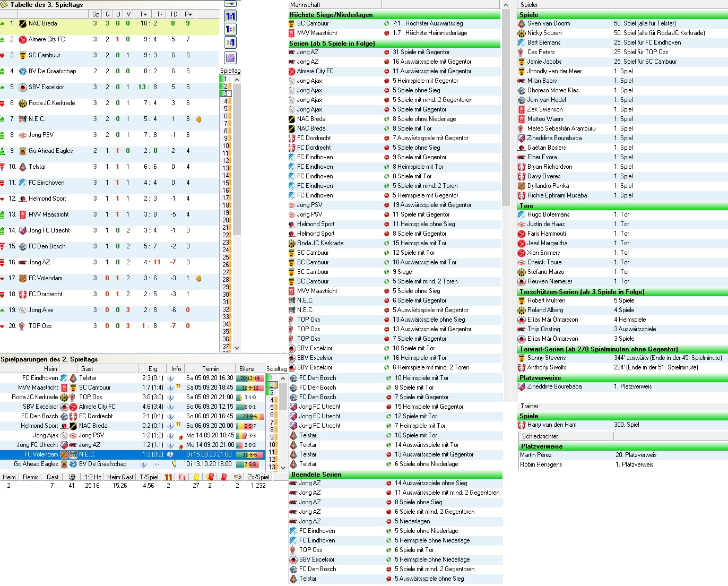The height and width of the screenshot is (586, 728).
Task: Click the up arrow of the fixtures' Spieltag list
Action: point(283,378)
